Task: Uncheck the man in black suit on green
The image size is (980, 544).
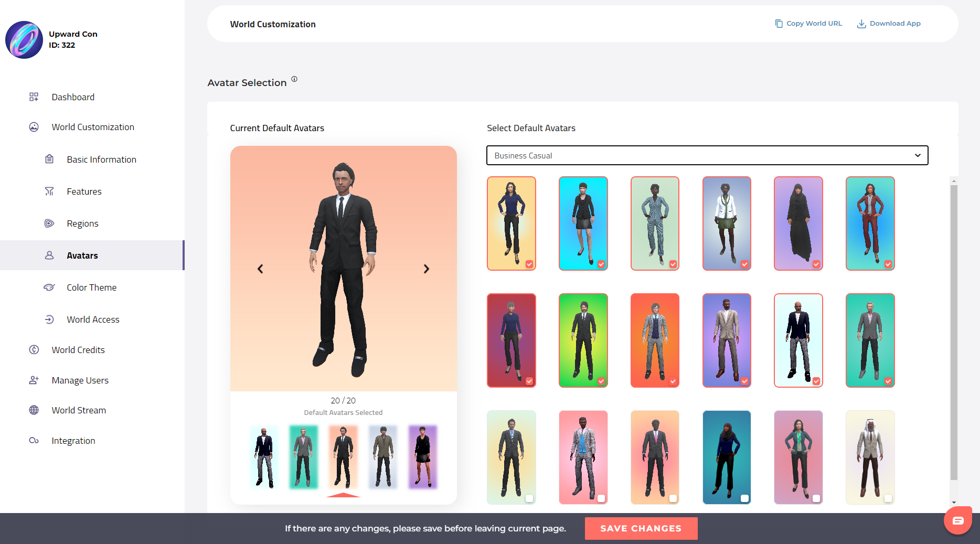Action: (x=601, y=381)
